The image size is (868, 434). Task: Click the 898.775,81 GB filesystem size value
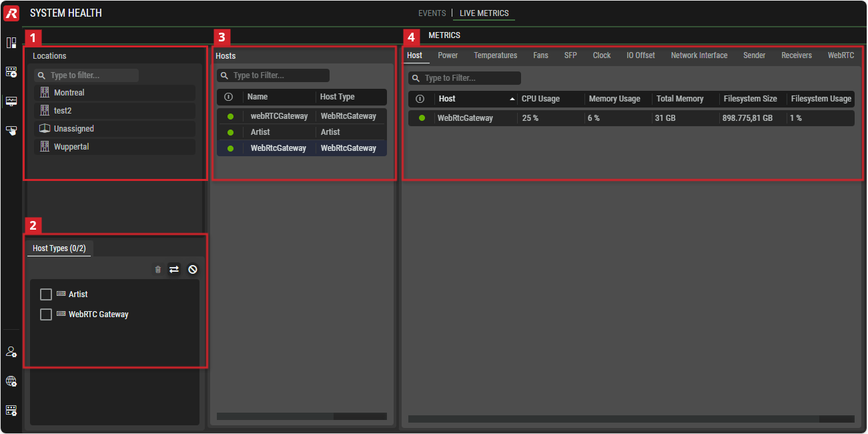coord(747,118)
